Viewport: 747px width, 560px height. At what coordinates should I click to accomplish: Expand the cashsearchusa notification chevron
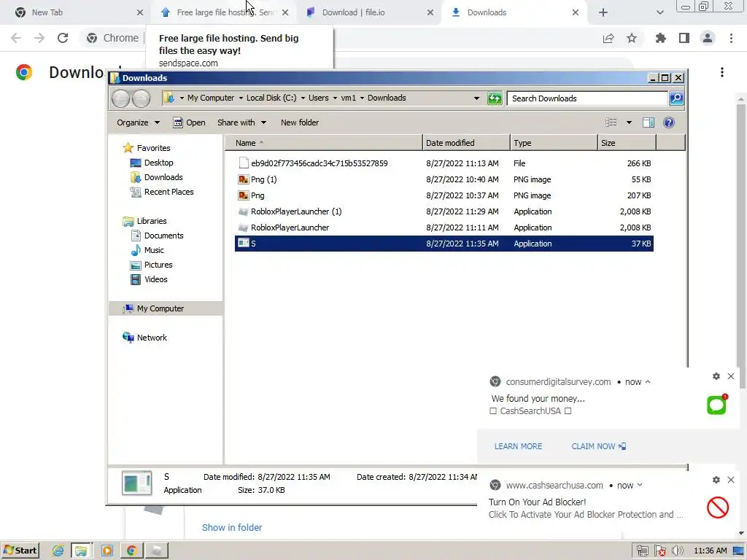[x=640, y=485]
